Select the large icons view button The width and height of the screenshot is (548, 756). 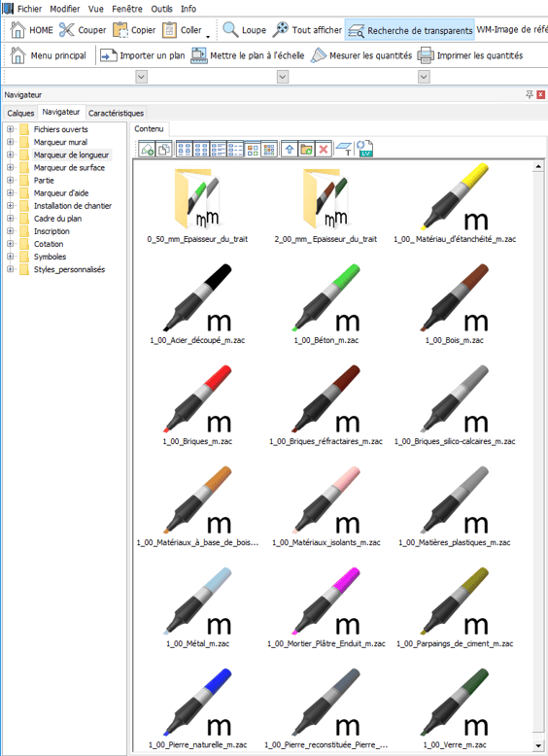tap(252, 150)
